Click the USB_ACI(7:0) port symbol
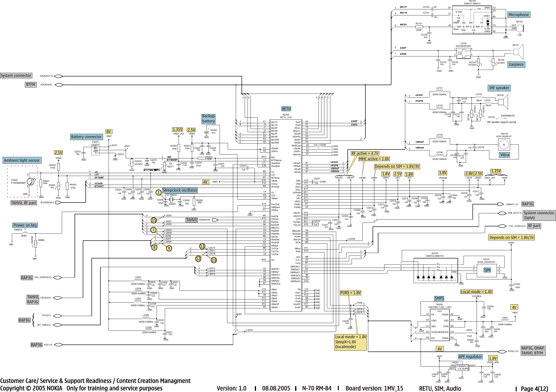The width and height of the screenshot is (556, 392). 502,213
